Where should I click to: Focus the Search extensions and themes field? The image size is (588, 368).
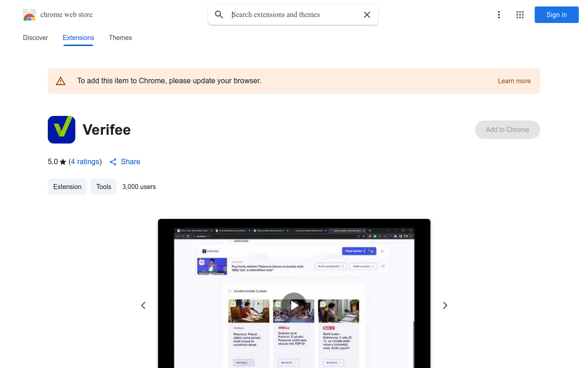[x=294, y=15]
